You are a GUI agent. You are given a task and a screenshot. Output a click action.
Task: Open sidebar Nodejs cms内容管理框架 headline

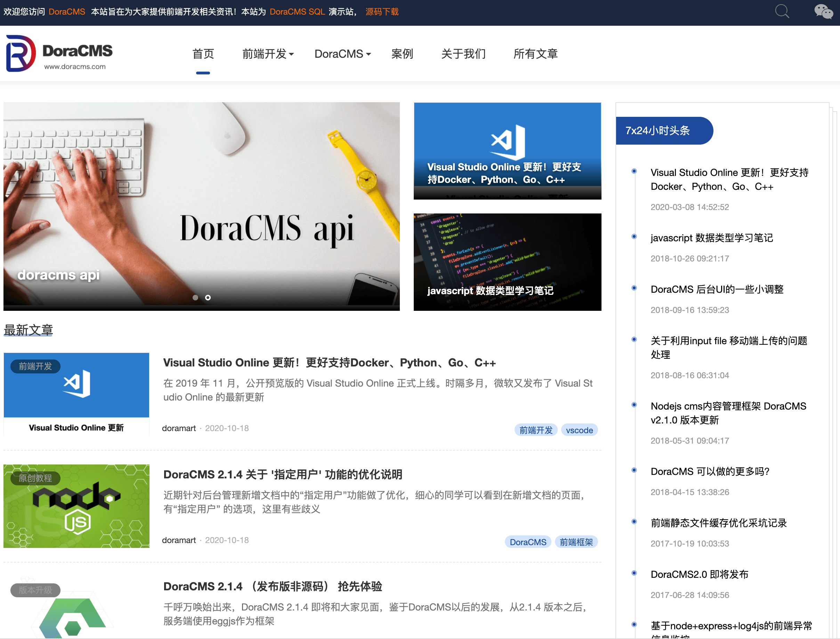click(x=728, y=413)
